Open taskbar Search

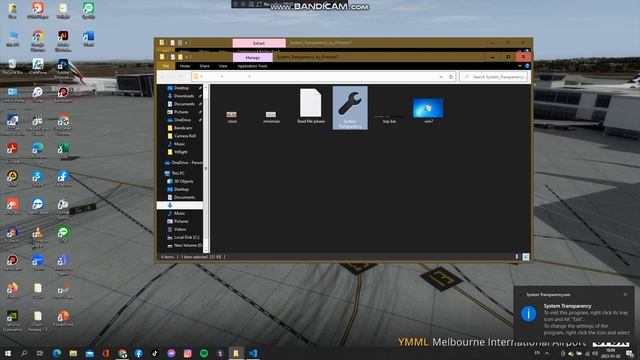tap(24, 353)
